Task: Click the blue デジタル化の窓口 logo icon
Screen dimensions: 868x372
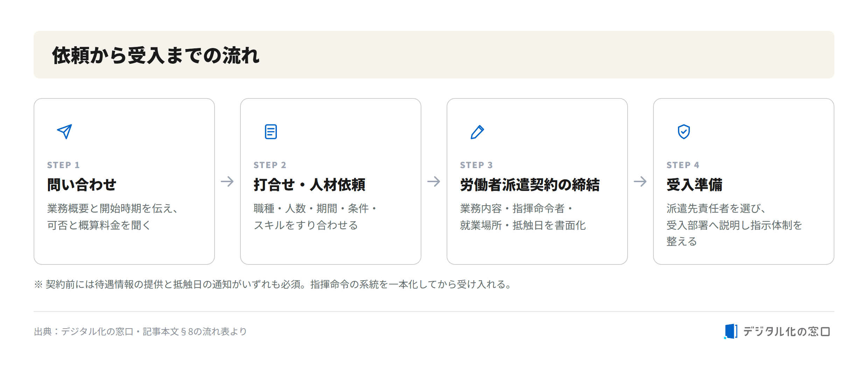Action: (731, 331)
